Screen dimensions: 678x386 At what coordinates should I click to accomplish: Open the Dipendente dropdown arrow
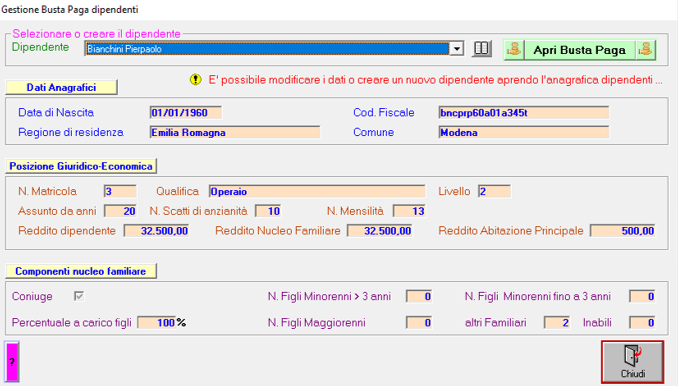[x=456, y=49]
